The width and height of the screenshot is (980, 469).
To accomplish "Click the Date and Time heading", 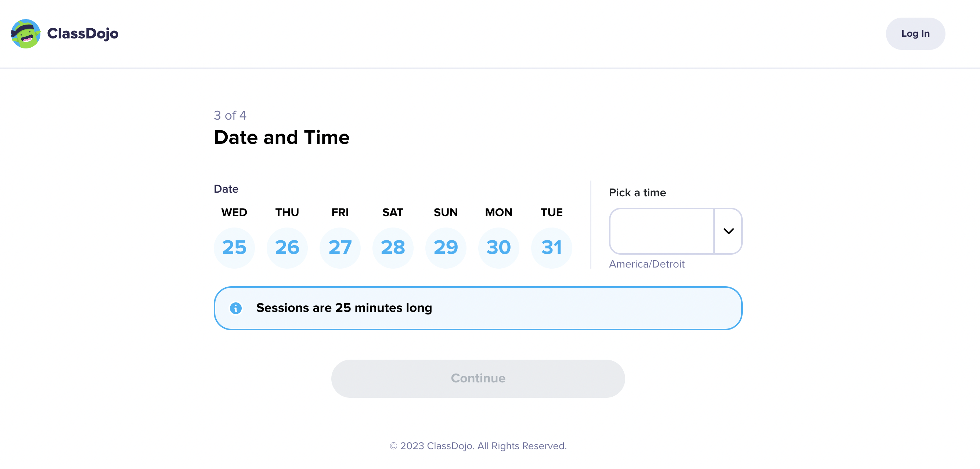I will coord(281,138).
